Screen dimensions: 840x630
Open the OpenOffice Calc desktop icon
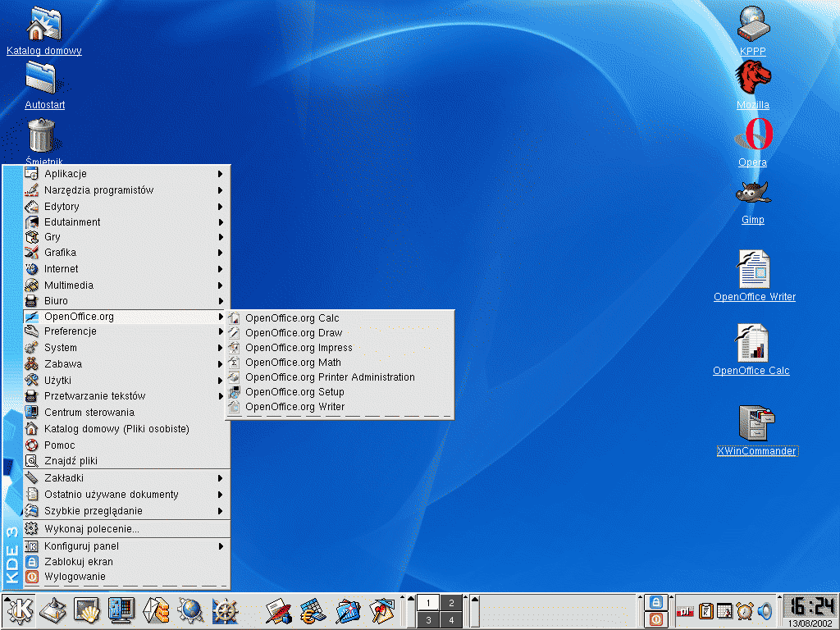[x=751, y=349]
